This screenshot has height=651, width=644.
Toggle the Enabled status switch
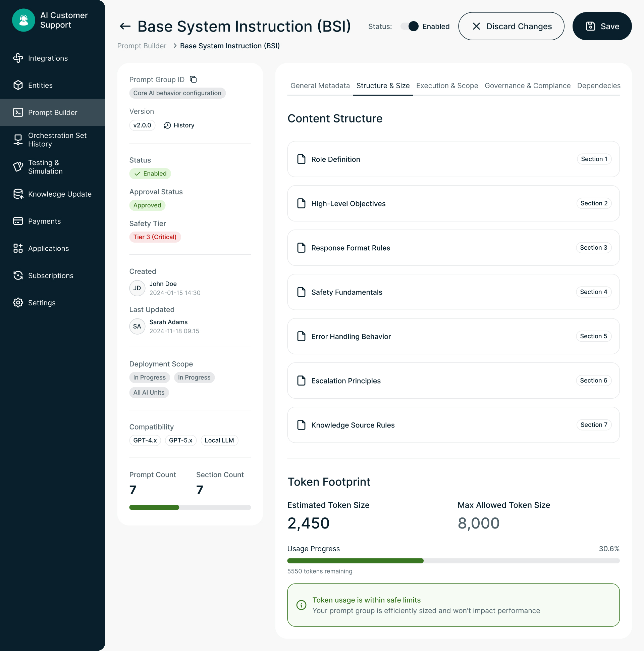[409, 26]
